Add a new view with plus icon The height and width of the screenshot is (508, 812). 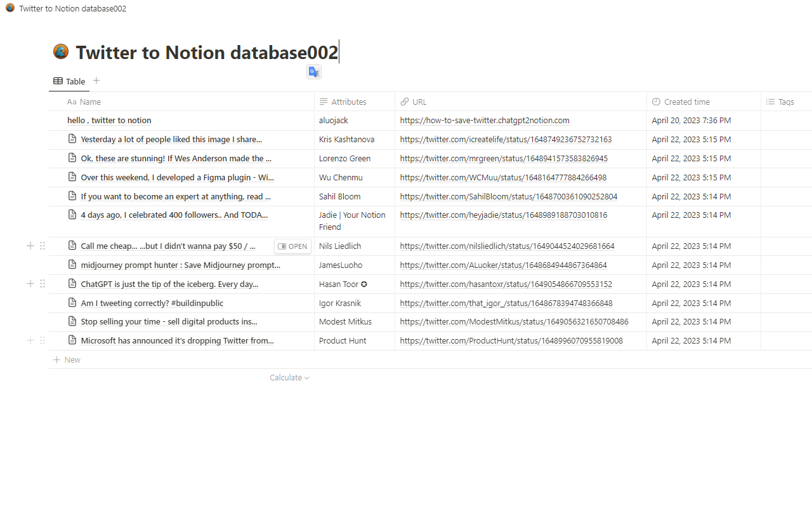pos(96,81)
